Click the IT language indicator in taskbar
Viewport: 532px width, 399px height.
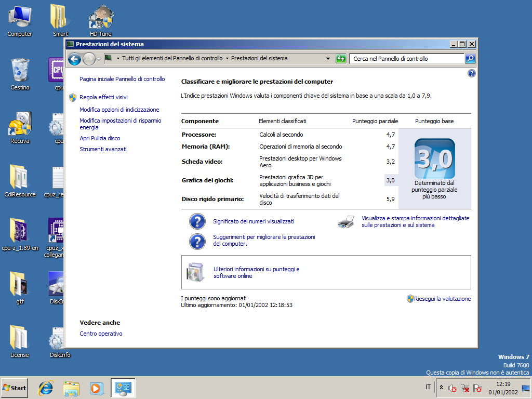click(428, 388)
